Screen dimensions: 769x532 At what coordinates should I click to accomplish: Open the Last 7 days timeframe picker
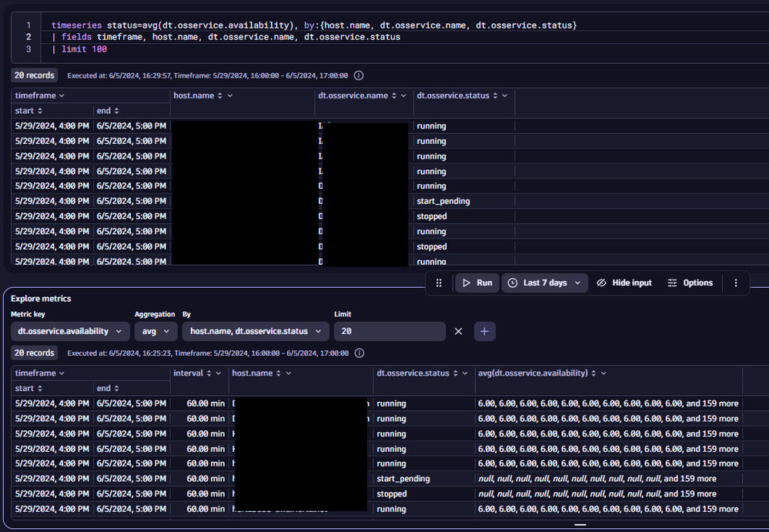[x=545, y=283]
